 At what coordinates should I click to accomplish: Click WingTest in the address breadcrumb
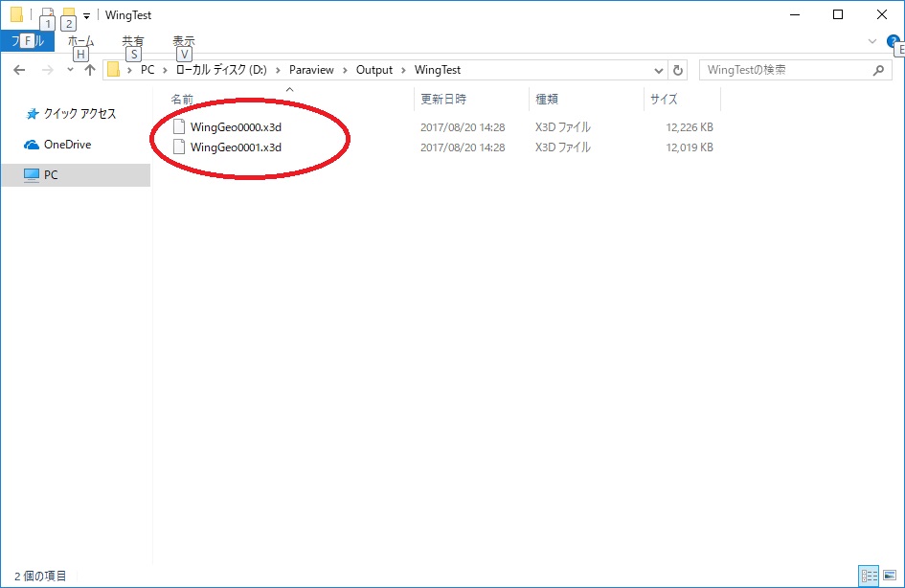click(x=438, y=70)
